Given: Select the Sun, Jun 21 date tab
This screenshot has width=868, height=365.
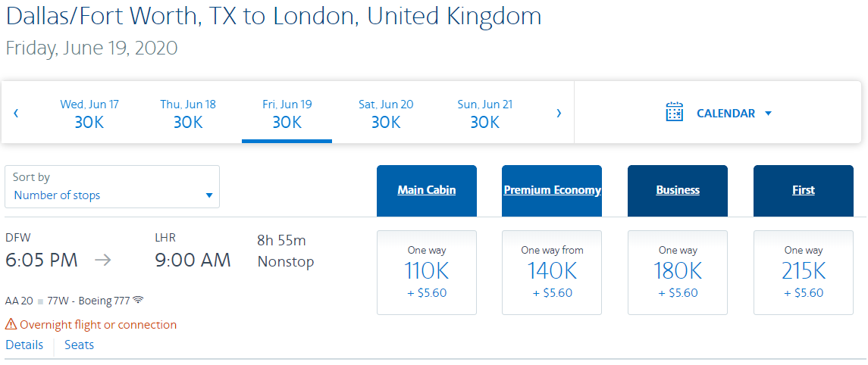Looking at the screenshot, I should coord(485,113).
